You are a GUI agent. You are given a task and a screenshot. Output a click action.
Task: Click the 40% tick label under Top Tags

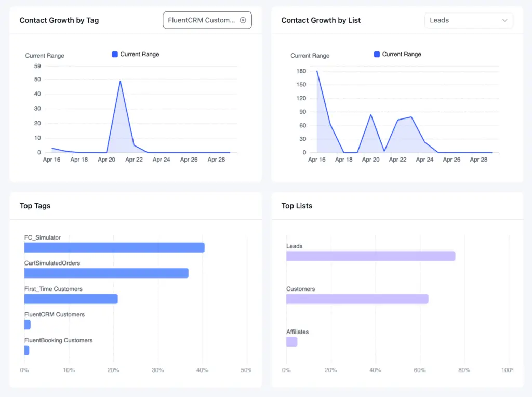coord(202,370)
